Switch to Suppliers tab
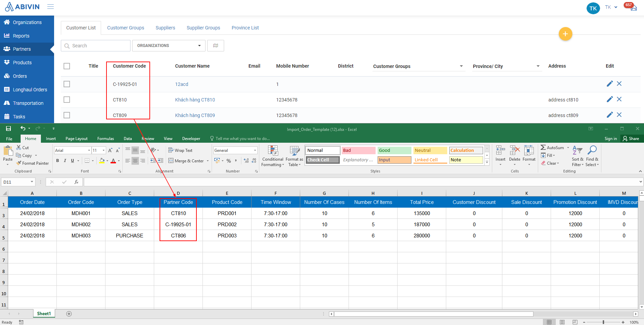The image size is (644, 325). tap(165, 28)
